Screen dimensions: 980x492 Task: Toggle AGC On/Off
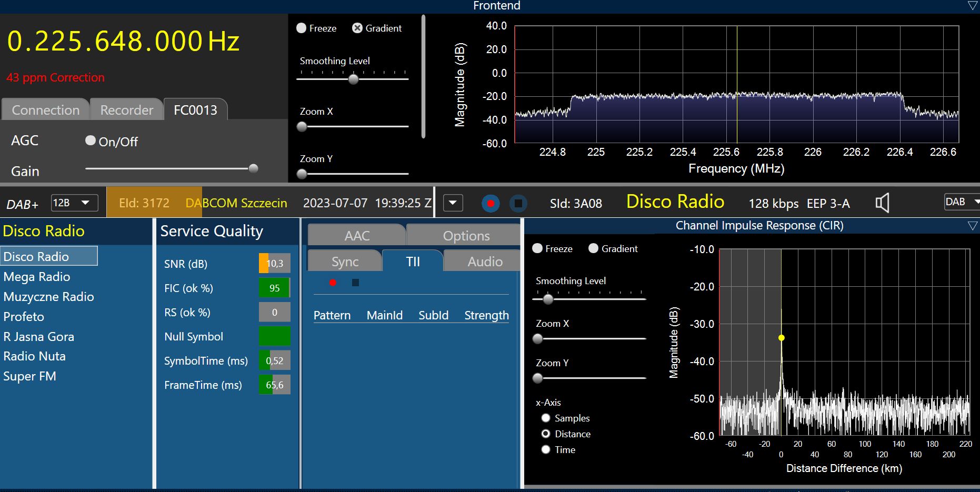coord(91,140)
